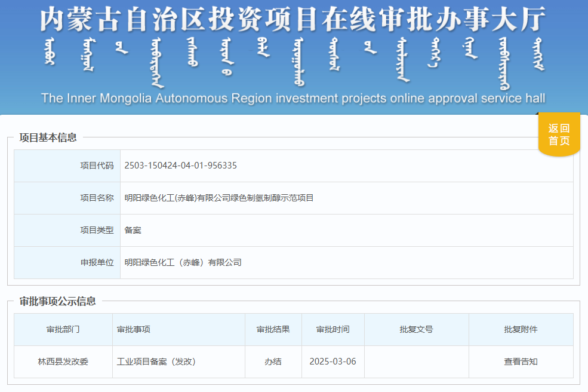Image resolution: width=588 pixels, height=392 pixels.
Task: Click the 项目名称 label cell
Action: point(67,198)
